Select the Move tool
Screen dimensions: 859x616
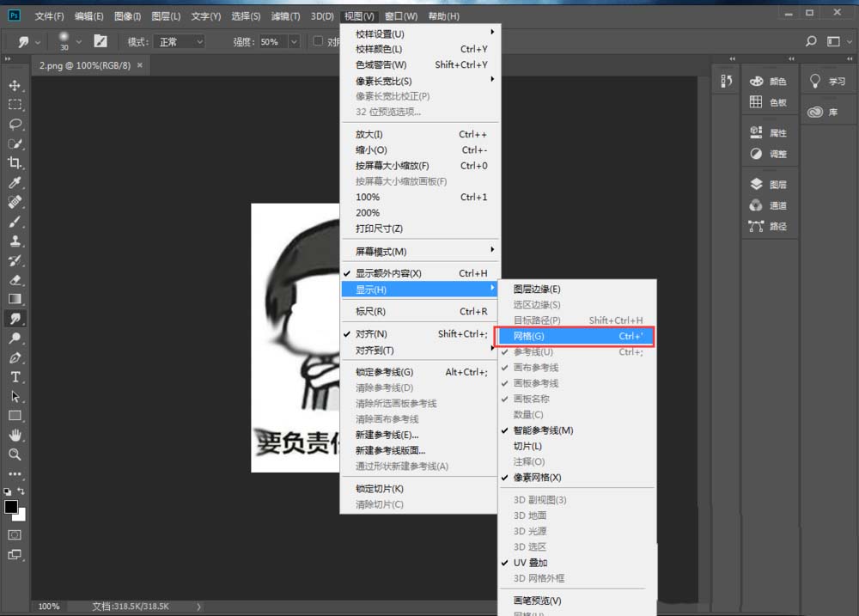click(x=15, y=86)
